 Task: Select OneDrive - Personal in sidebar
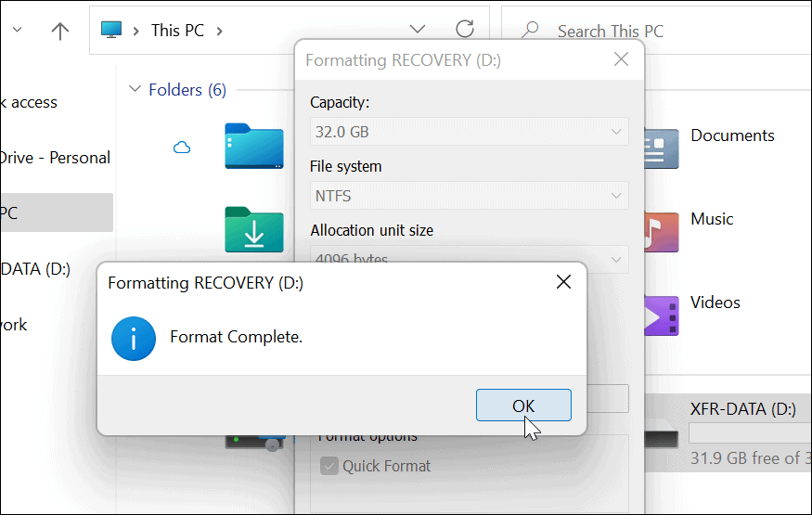click(x=55, y=158)
